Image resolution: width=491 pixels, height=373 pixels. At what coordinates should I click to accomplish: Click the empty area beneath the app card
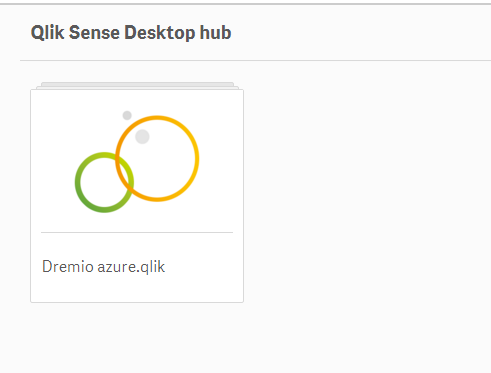pos(137,337)
